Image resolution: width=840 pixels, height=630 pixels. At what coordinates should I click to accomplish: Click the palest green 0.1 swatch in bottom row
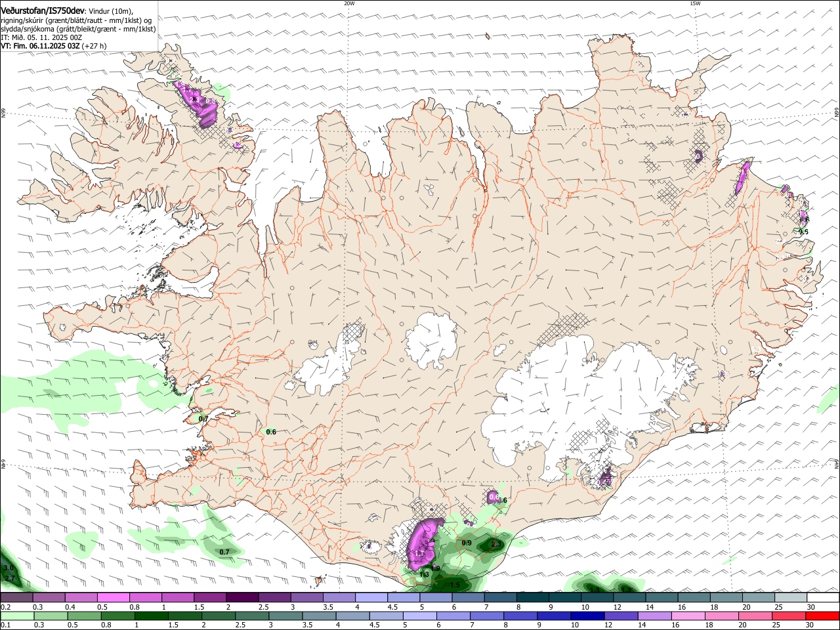[x=18, y=616]
